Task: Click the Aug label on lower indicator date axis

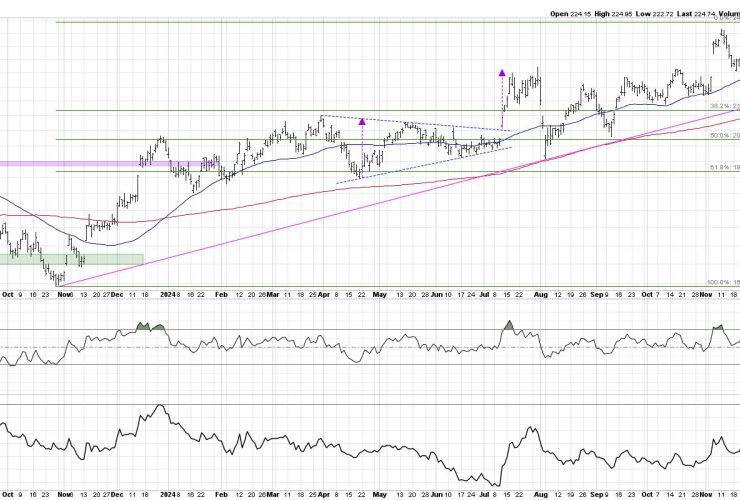Action: 541,495
